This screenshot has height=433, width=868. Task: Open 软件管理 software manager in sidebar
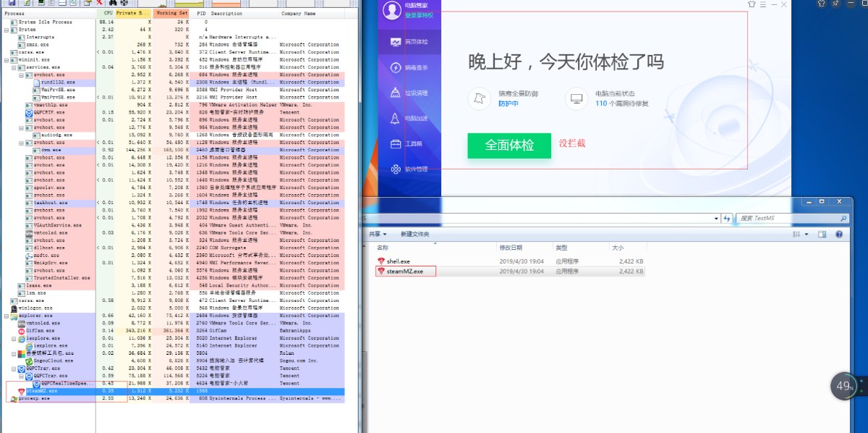click(410, 169)
